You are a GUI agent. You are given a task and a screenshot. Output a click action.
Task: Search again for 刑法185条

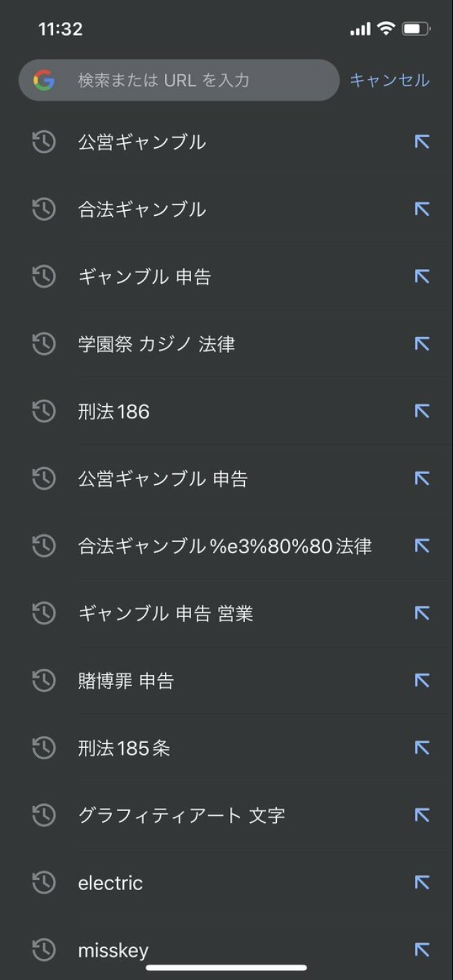click(125, 749)
